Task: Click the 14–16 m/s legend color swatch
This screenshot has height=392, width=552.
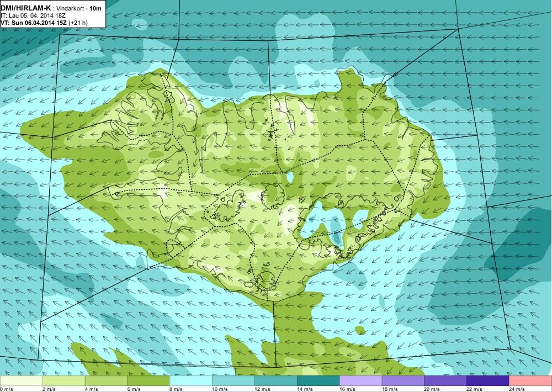Action: tap(319, 381)
